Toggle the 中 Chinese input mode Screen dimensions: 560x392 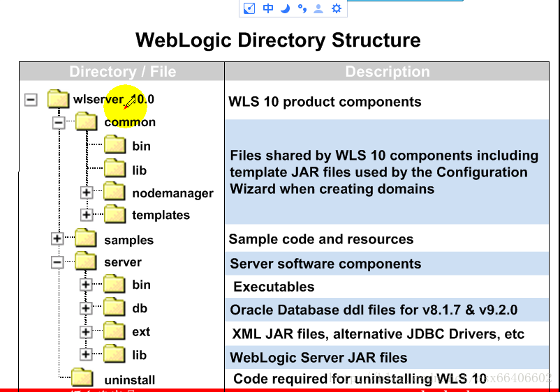[x=268, y=8]
